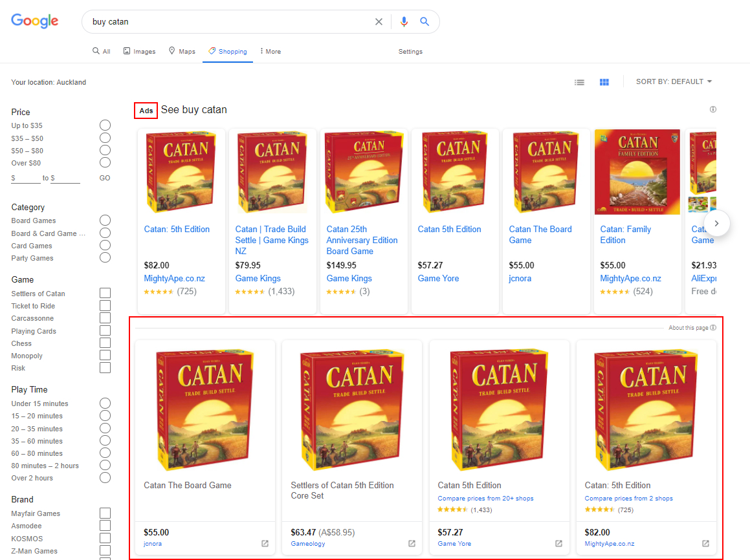The height and width of the screenshot is (560, 750).
Task: Check the Chess game filter
Action: (x=105, y=343)
